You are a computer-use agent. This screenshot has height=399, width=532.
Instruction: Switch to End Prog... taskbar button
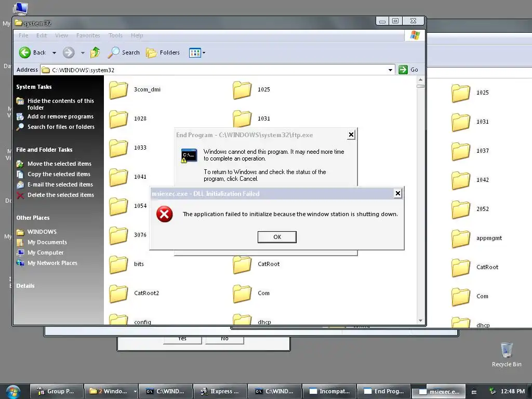(383, 391)
